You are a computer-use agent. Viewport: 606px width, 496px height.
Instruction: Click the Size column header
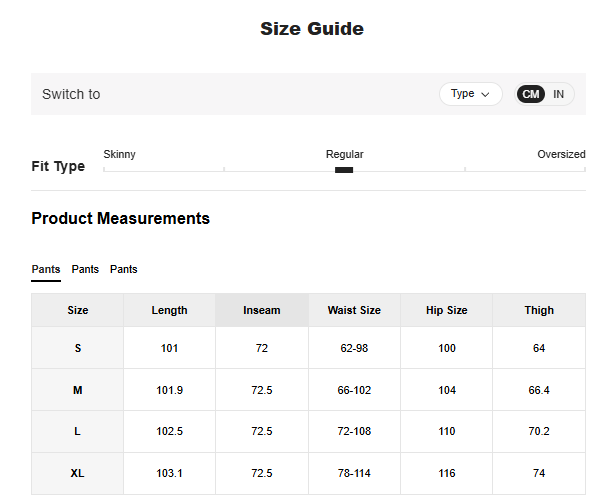78,310
